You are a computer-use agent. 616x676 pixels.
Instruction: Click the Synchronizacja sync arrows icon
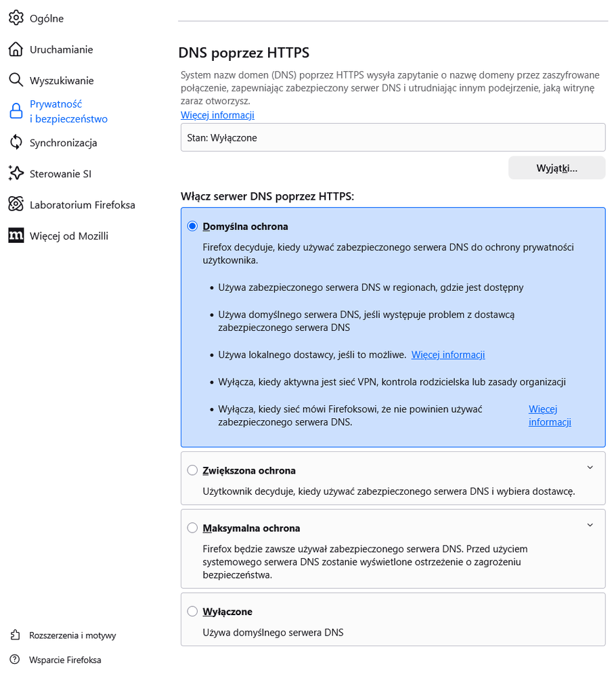tap(16, 142)
